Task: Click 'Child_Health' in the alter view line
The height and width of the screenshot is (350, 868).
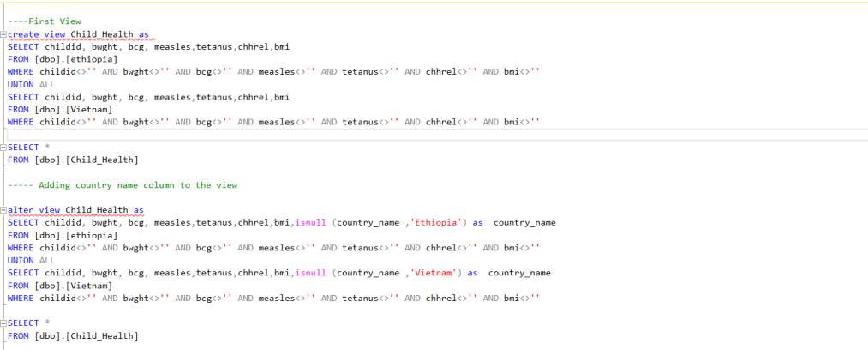Action: [x=97, y=210]
